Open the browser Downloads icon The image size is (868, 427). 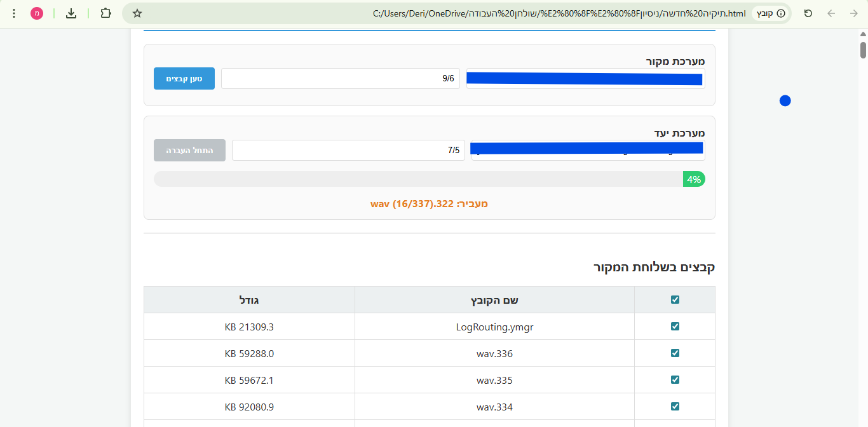(x=70, y=13)
